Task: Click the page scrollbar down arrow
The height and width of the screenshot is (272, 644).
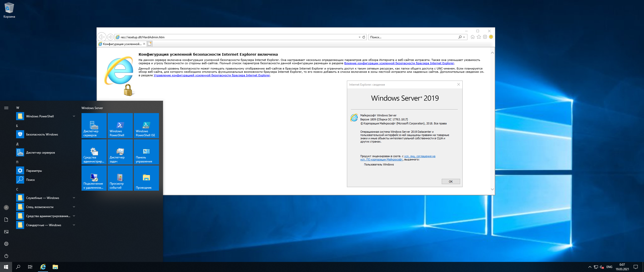Action: click(492, 189)
